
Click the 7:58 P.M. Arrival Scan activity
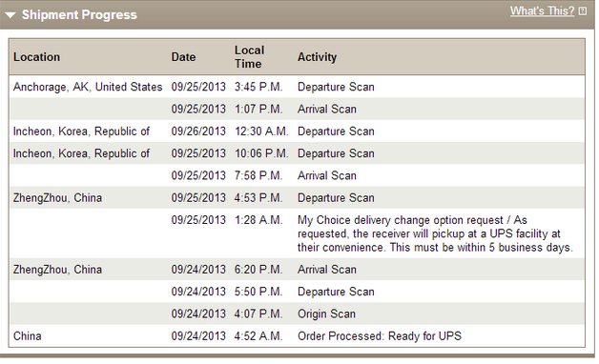[327, 175]
